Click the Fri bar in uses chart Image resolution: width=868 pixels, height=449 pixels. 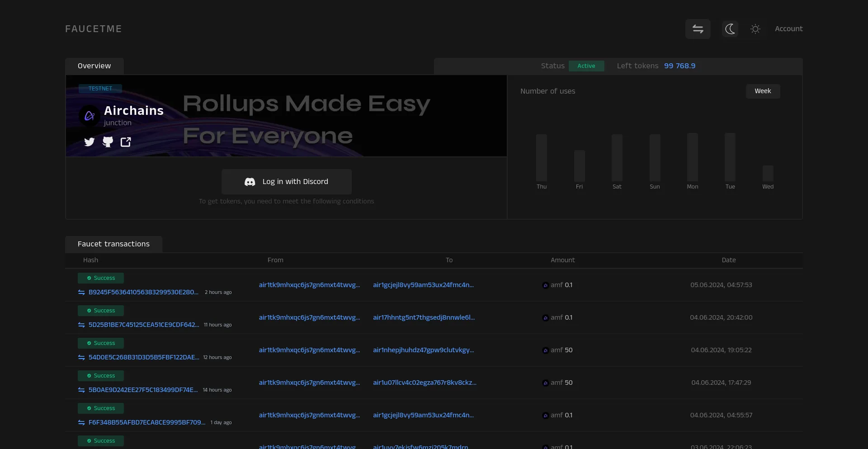[x=579, y=166]
